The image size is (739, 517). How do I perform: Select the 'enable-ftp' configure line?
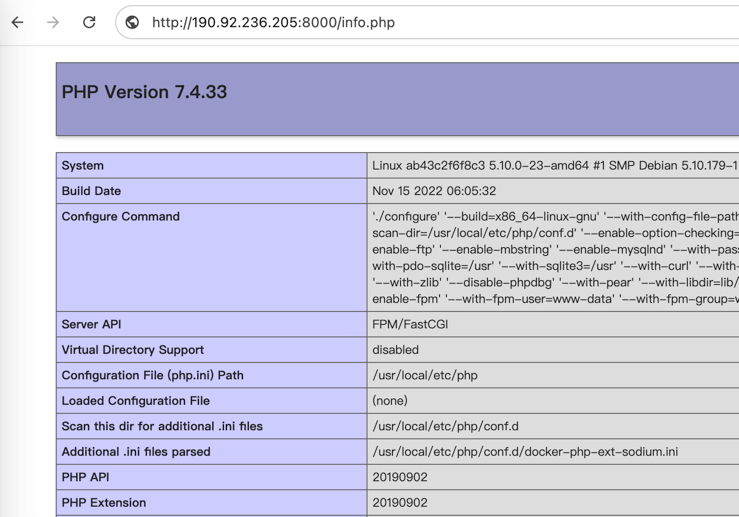[x=555, y=249]
